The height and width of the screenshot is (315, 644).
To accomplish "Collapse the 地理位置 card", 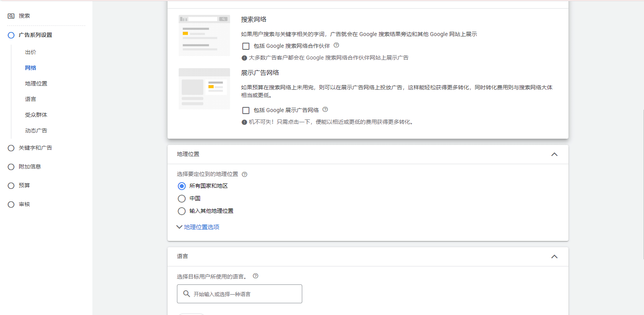I will coord(554,154).
